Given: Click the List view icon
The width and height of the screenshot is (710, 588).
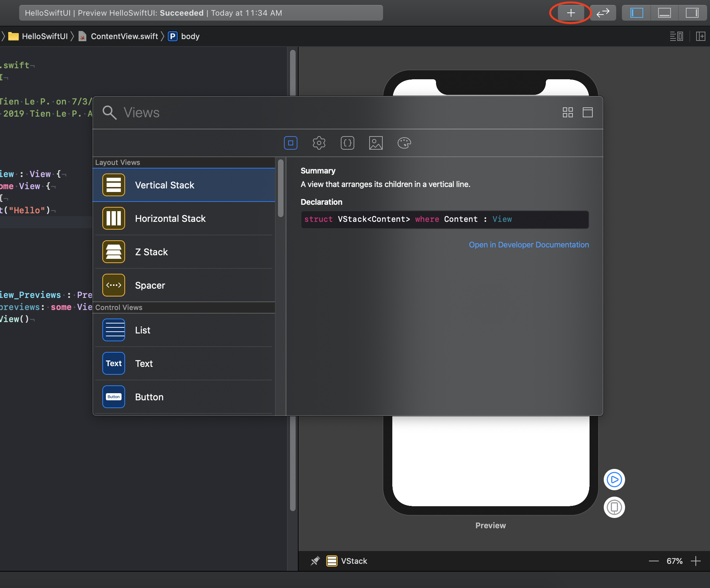Looking at the screenshot, I should click(114, 330).
